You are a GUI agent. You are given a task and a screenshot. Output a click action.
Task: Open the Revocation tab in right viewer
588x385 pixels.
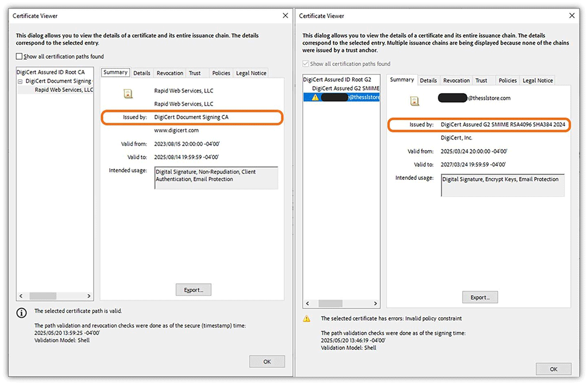click(x=457, y=80)
